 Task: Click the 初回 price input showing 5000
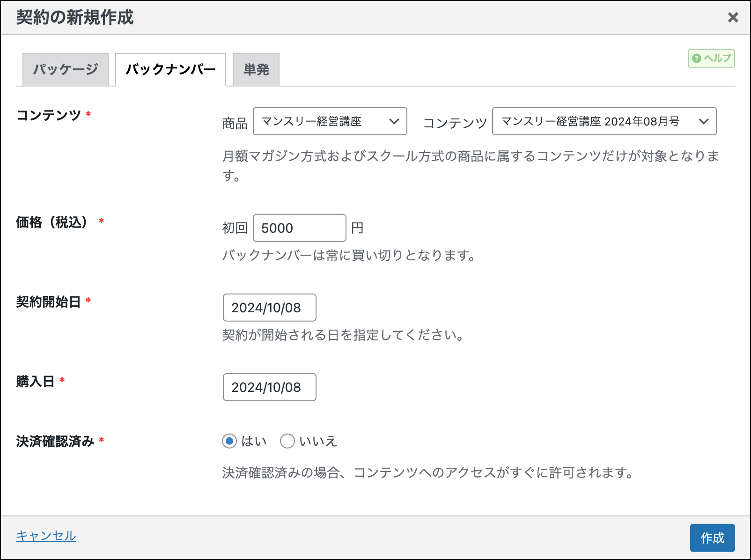[299, 228]
